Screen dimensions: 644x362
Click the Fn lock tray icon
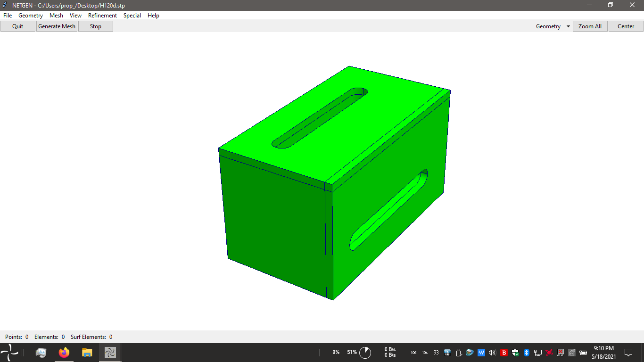point(572,353)
